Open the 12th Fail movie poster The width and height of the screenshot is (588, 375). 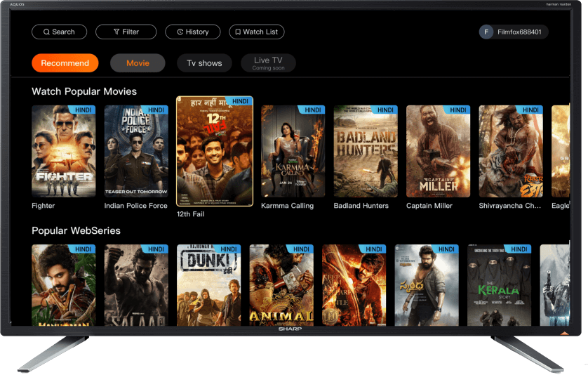(215, 151)
